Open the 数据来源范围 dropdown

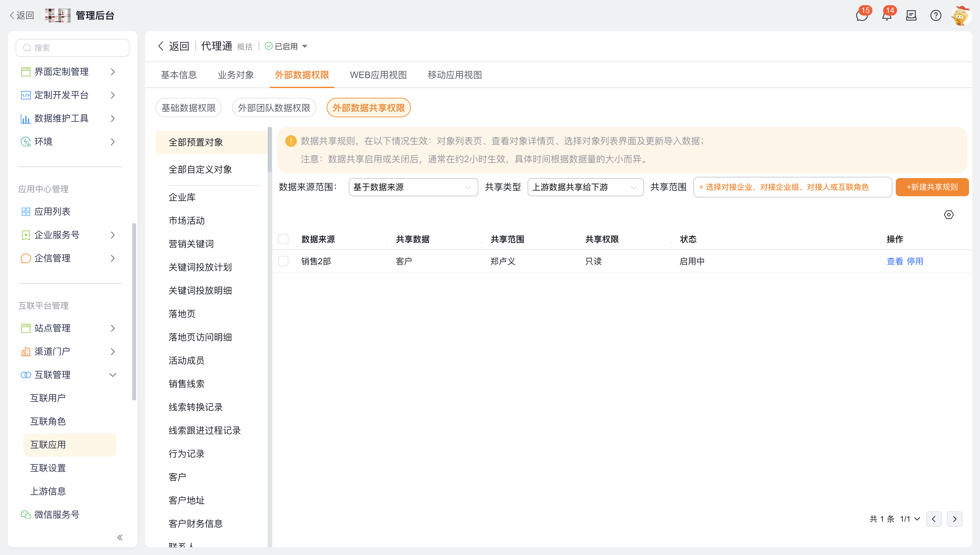(x=413, y=187)
